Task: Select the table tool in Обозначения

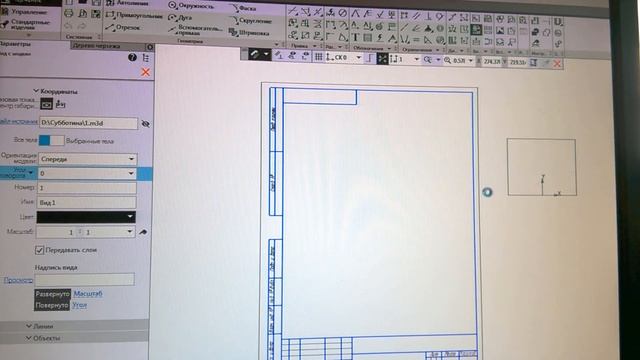Action: 367,38
